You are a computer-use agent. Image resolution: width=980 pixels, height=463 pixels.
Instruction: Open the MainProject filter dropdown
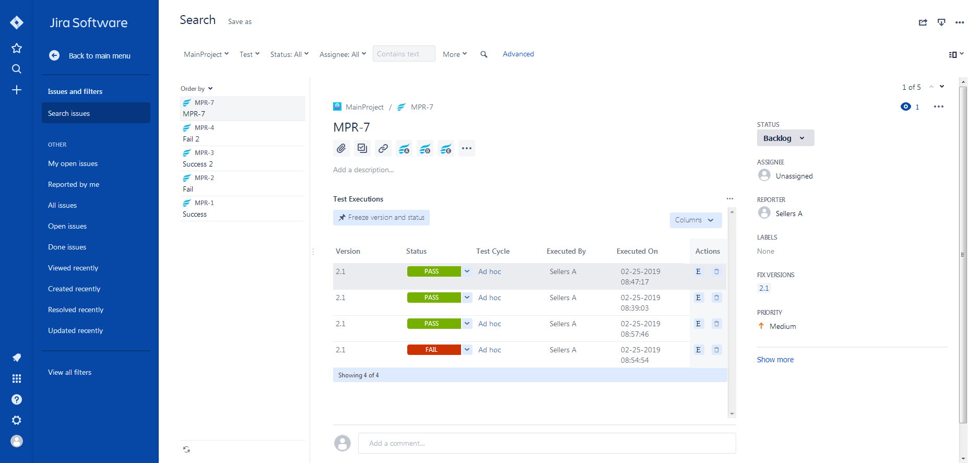[206, 54]
